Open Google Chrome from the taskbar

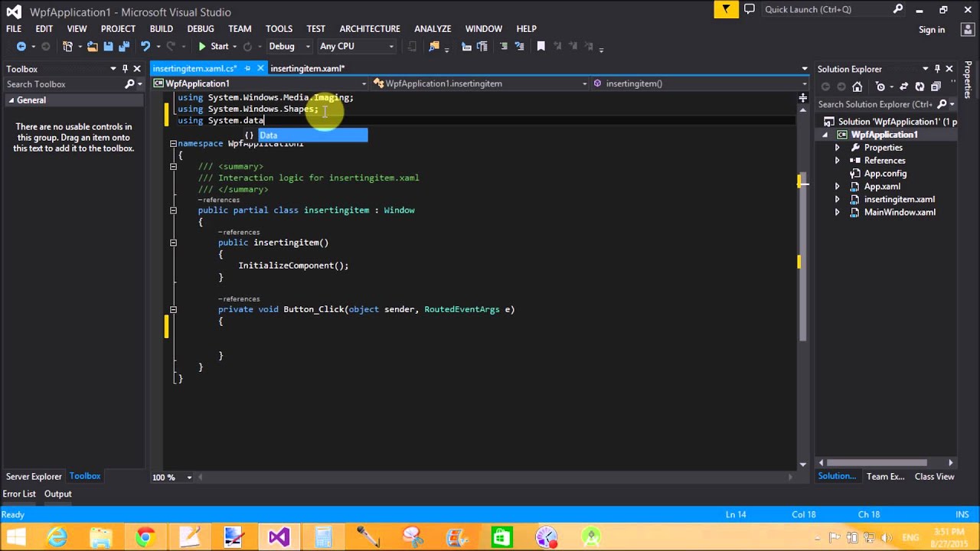click(x=145, y=537)
